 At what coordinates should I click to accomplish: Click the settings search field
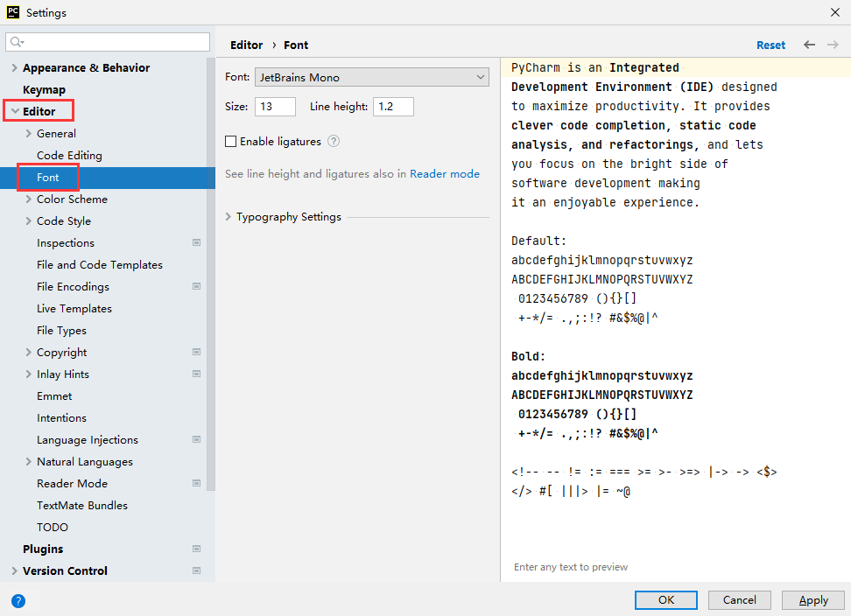click(108, 42)
